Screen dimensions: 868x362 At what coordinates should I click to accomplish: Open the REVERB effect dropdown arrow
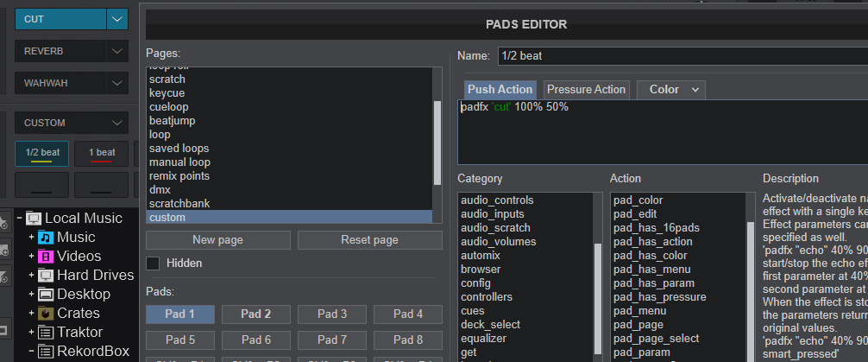click(116, 51)
